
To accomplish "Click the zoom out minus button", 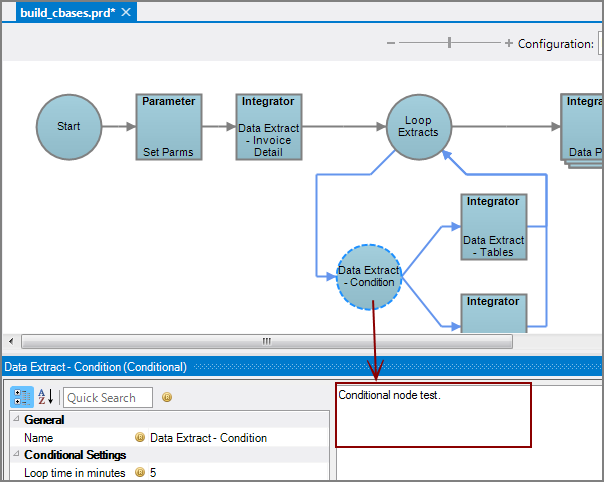I will coord(391,43).
